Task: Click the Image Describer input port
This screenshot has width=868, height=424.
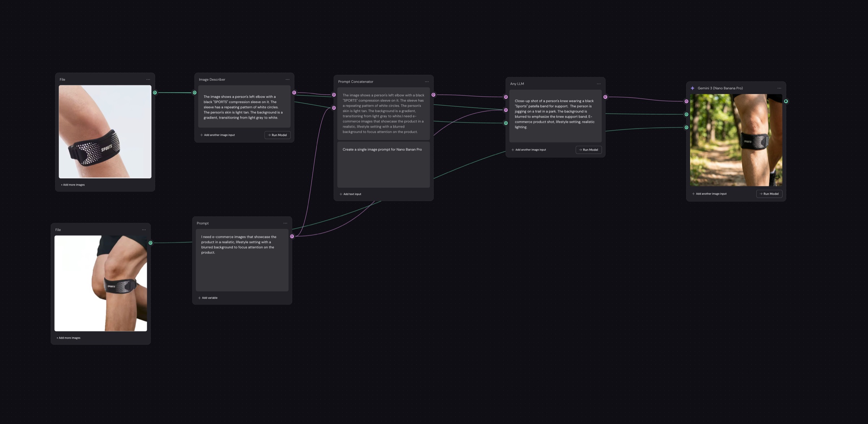Action: pyautogui.click(x=195, y=93)
